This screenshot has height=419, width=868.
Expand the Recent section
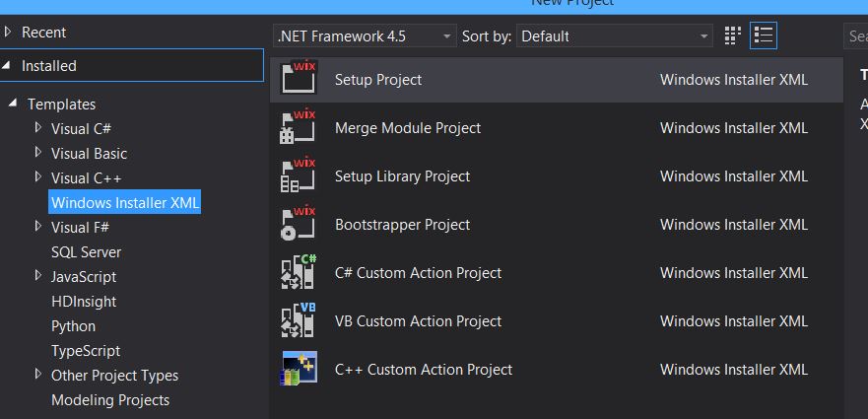pos(9,33)
